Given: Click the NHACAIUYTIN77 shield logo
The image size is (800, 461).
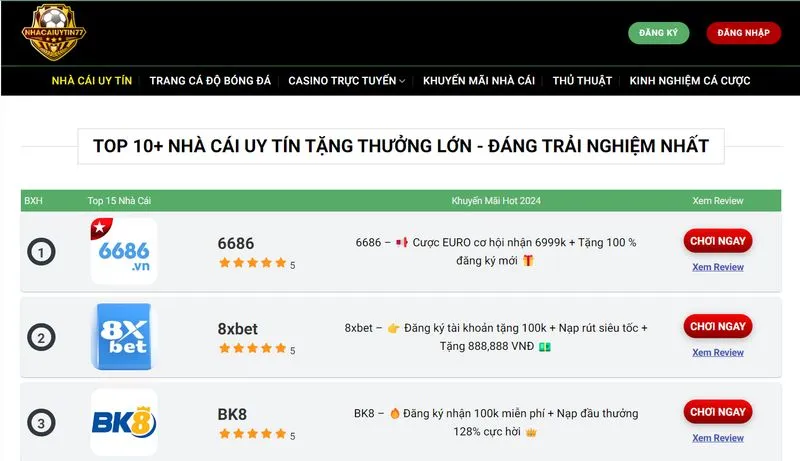Looking at the screenshot, I should point(54,33).
